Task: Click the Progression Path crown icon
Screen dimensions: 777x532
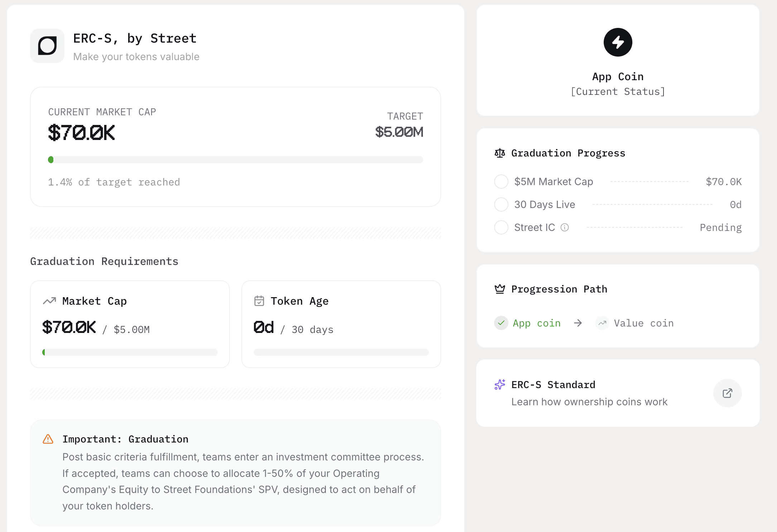Action: tap(500, 289)
